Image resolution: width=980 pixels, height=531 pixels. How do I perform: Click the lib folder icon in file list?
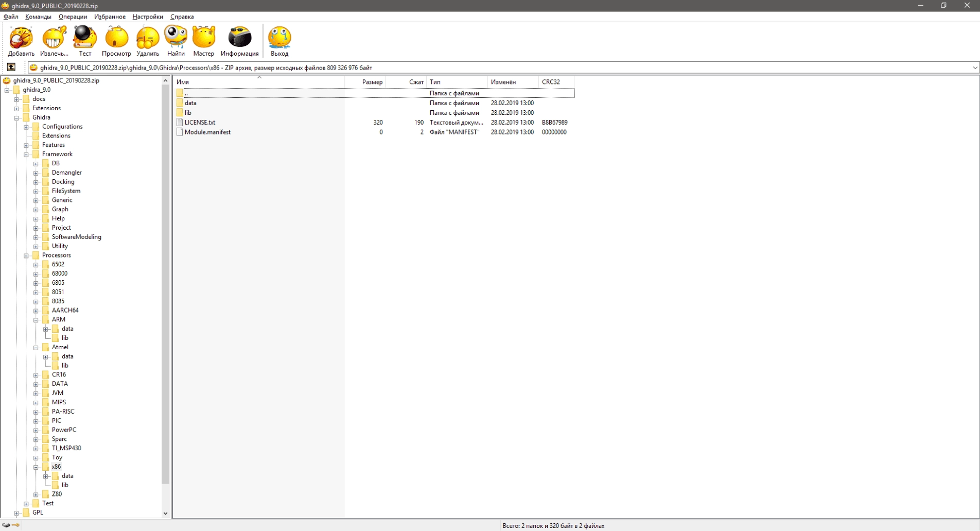[x=180, y=112]
